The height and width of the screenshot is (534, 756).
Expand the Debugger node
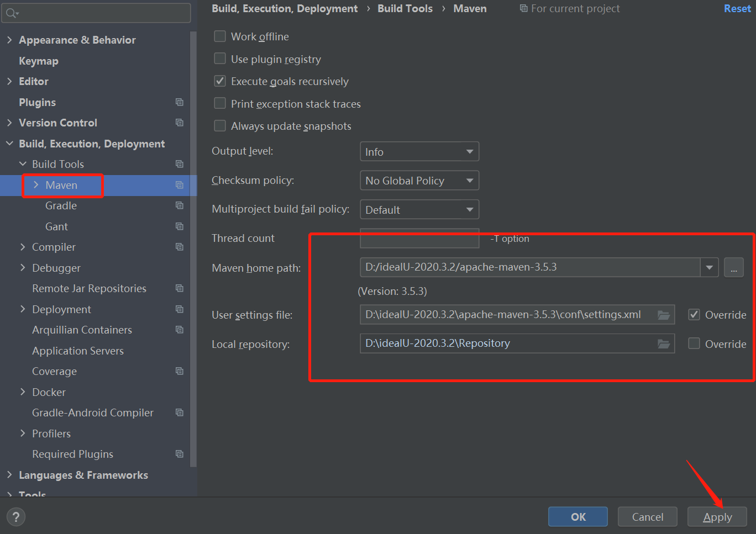click(x=23, y=268)
